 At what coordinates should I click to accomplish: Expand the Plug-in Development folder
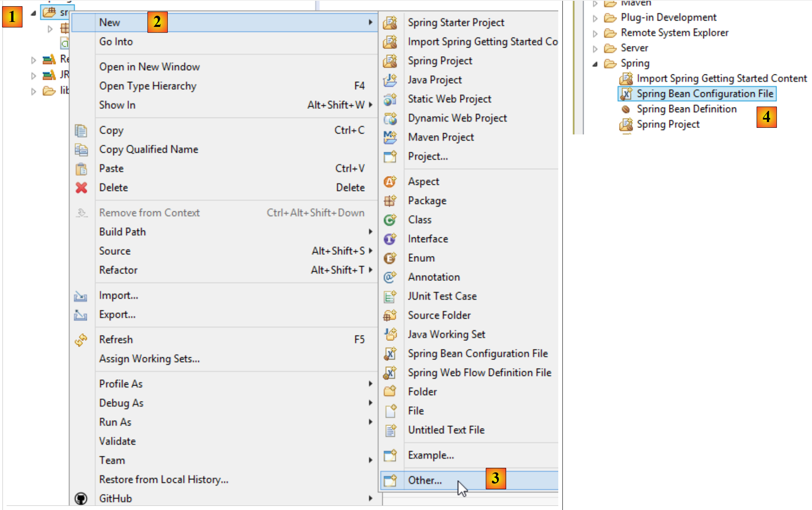coord(595,18)
